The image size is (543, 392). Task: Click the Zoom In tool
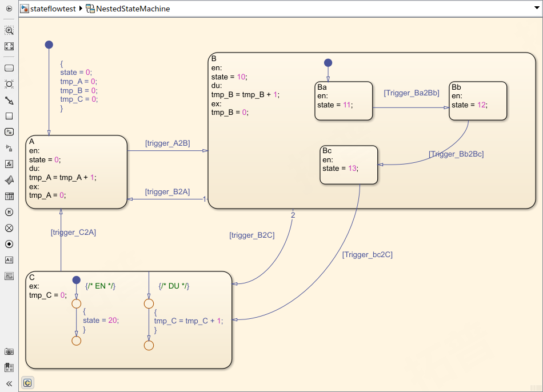pyautogui.click(x=9, y=30)
